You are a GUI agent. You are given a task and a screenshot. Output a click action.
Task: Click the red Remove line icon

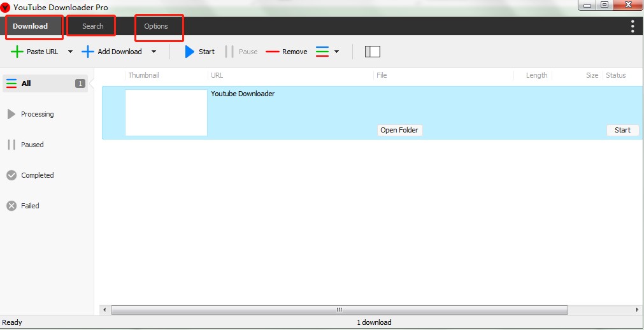273,52
